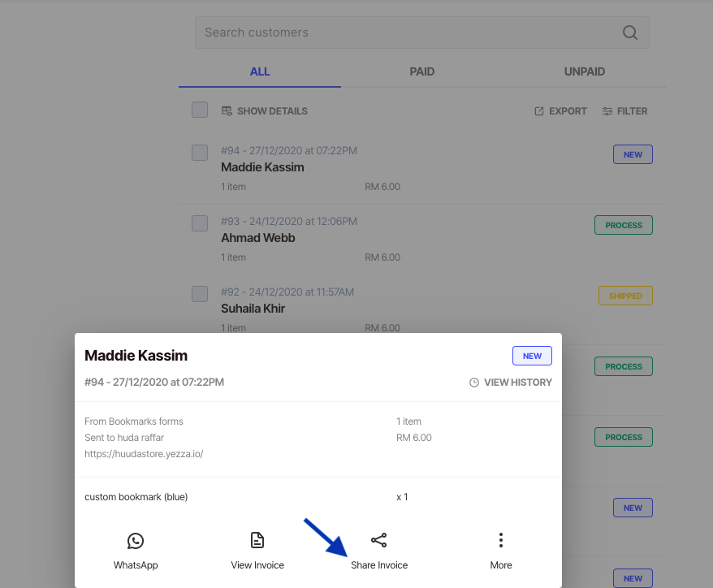This screenshot has width=713, height=588.
Task: Click "From Bookmarks forms" text
Action: click(x=134, y=422)
